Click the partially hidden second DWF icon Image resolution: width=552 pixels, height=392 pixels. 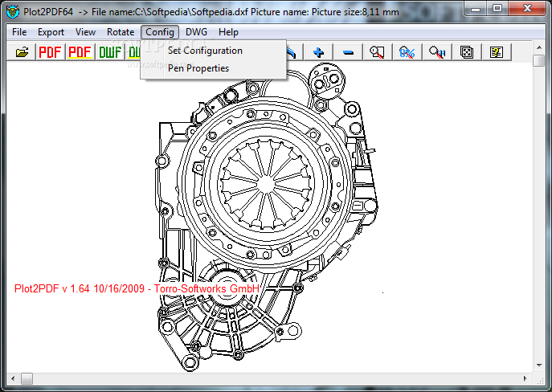133,52
